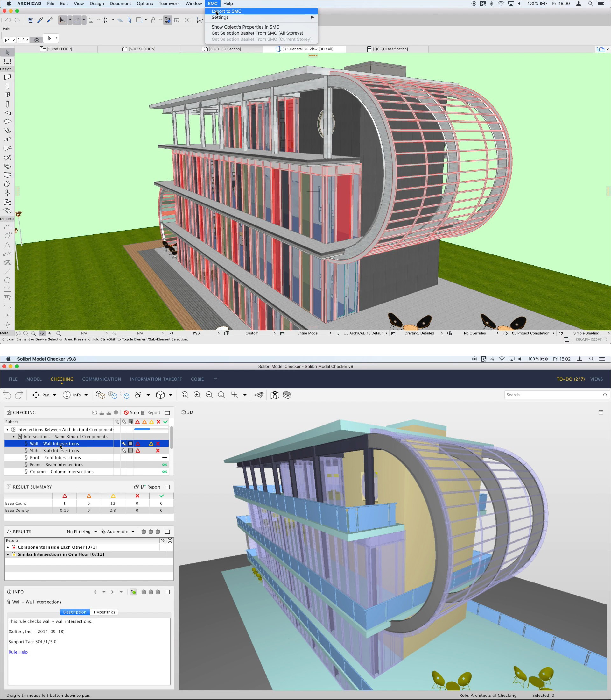Open the QC QCLassification tab

pos(387,49)
